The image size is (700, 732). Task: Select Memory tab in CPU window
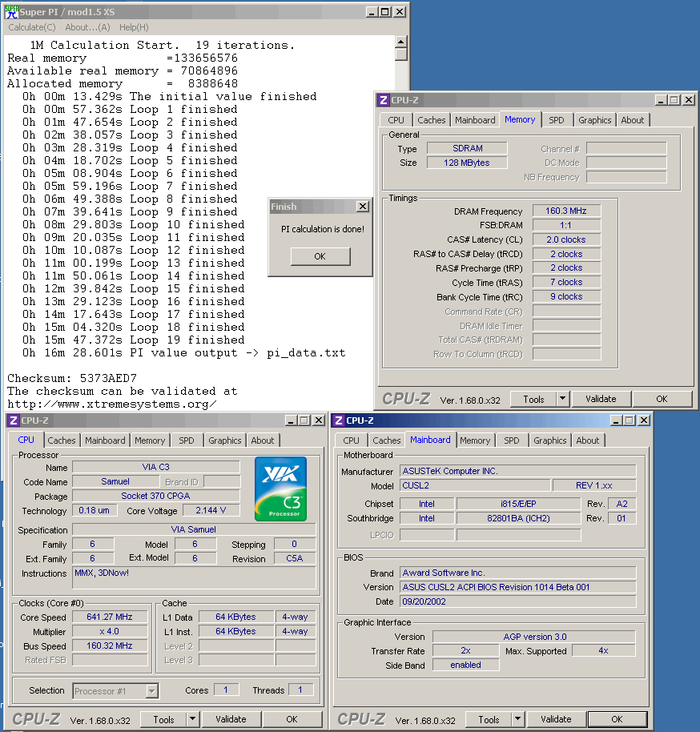point(150,440)
